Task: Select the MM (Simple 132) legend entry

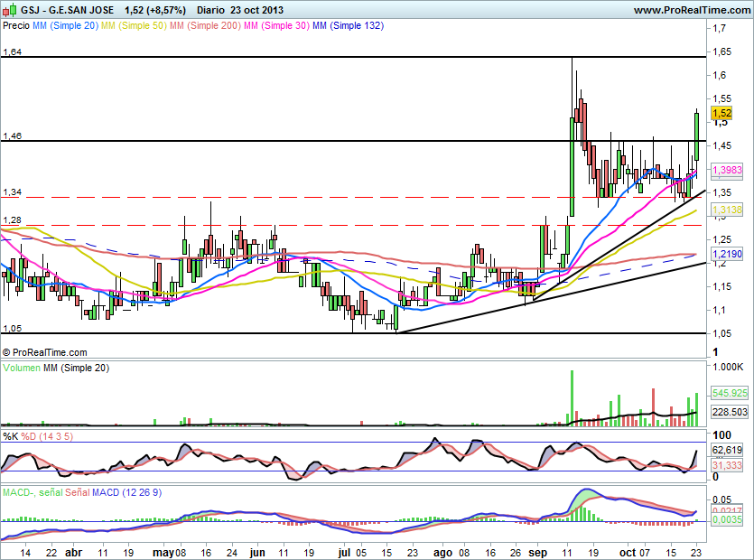Action: (348, 26)
